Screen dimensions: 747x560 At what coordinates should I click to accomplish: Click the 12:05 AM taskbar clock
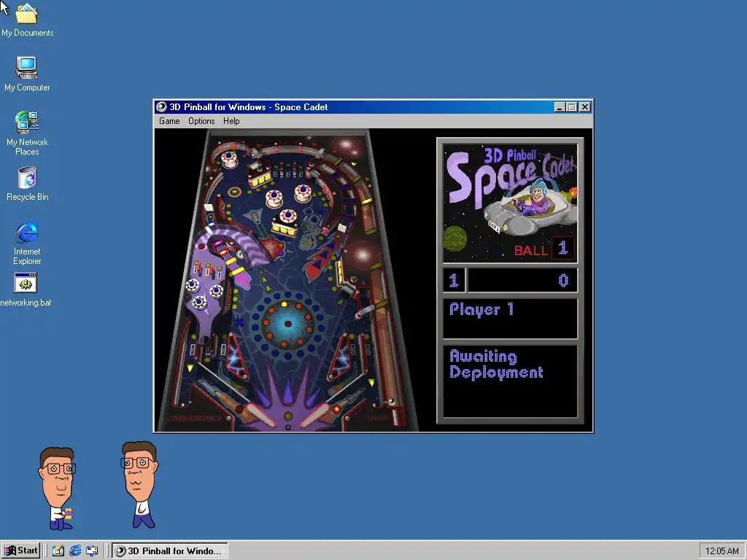tap(721, 551)
